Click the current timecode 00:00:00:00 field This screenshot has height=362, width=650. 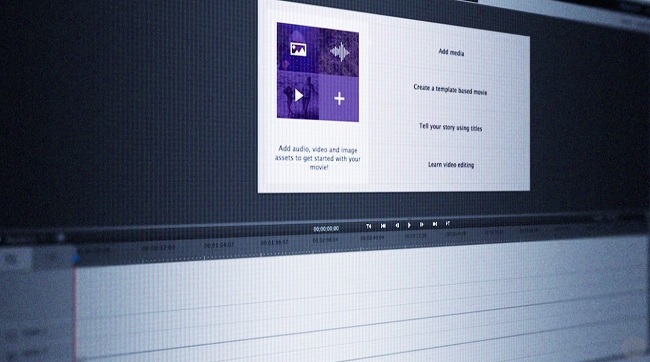[326, 228]
